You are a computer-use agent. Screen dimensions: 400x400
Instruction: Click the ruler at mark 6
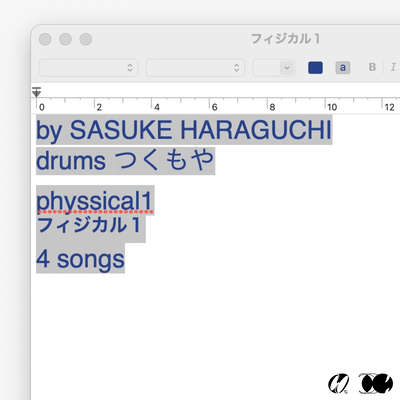214,107
